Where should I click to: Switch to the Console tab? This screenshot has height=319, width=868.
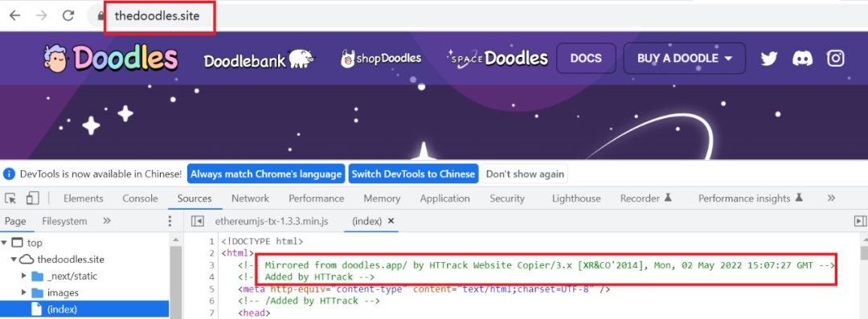click(x=140, y=198)
